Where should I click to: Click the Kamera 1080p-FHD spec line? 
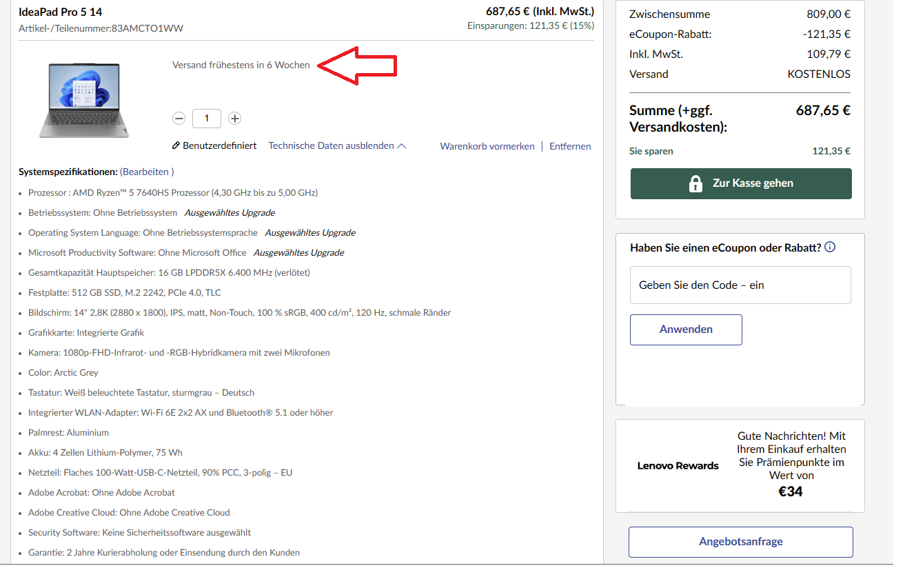[x=179, y=353]
